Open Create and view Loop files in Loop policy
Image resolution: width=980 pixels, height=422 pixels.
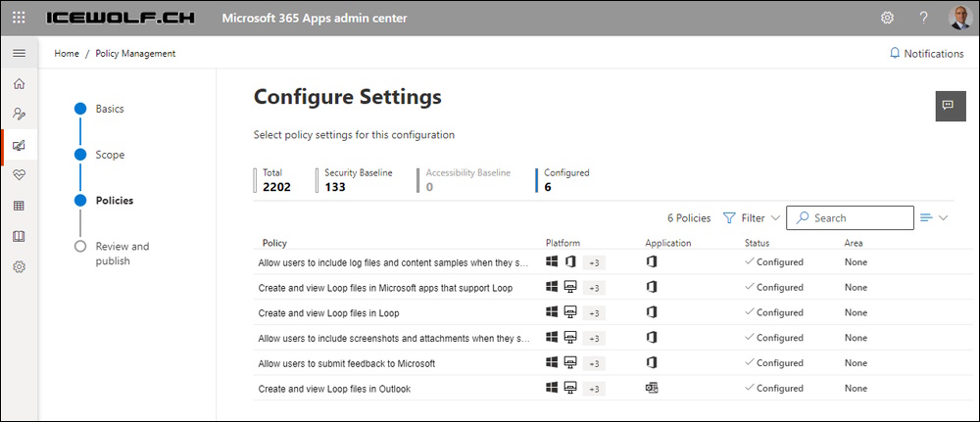point(328,313)
